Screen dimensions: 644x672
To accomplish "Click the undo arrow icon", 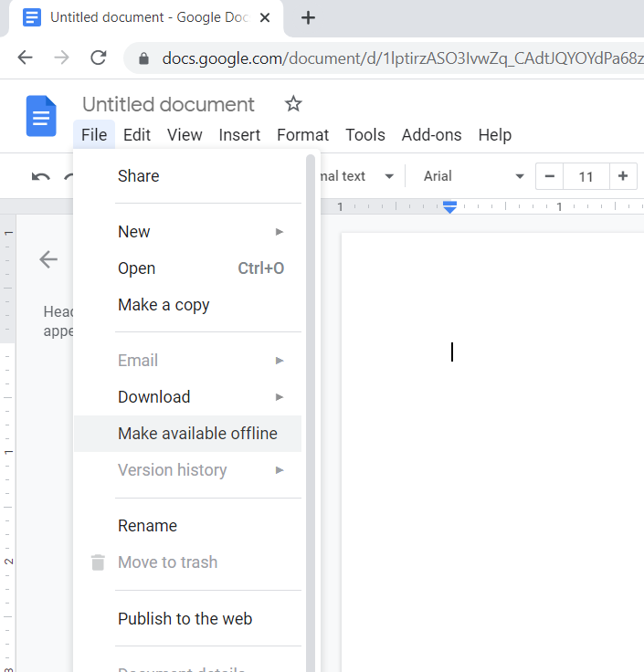I will tap(41, 176).
